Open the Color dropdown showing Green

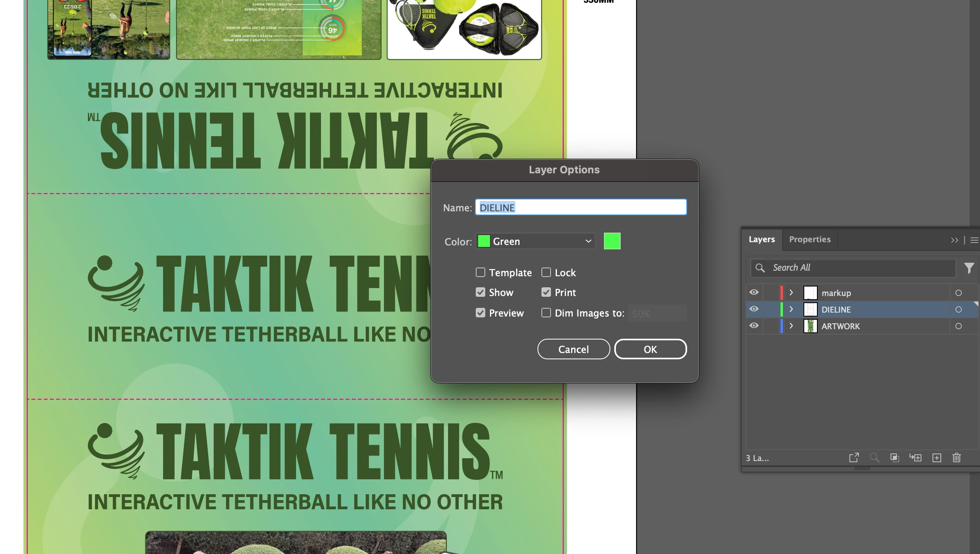pos(535,241)
